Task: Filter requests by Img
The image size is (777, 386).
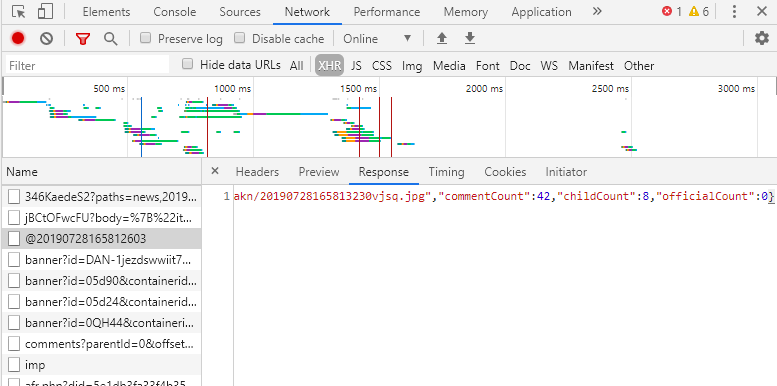Action: point(412,65)
